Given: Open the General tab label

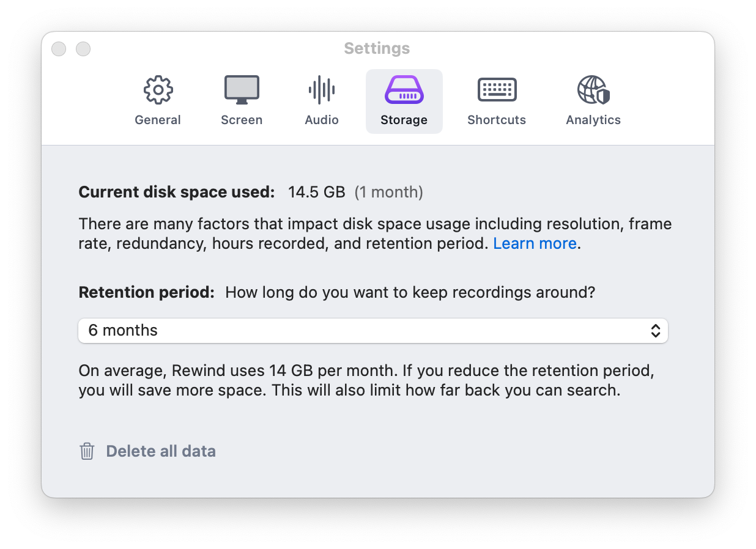Looking at the screenshot, I should [158, 120].
